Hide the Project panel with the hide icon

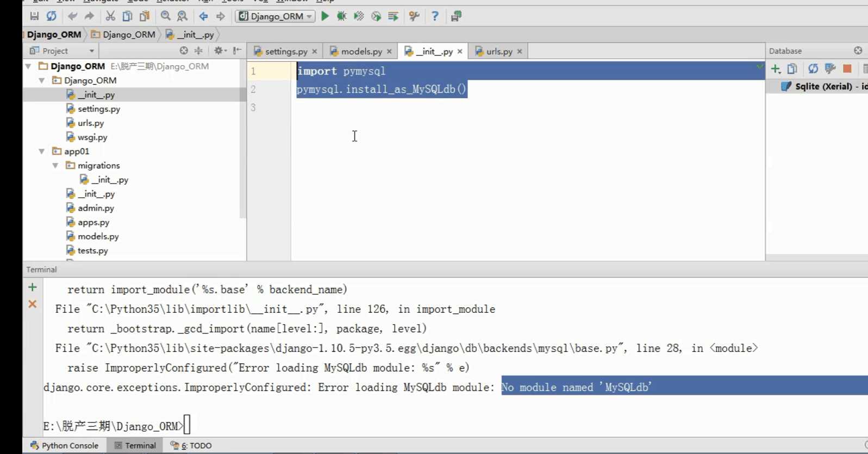click(237, 51)
